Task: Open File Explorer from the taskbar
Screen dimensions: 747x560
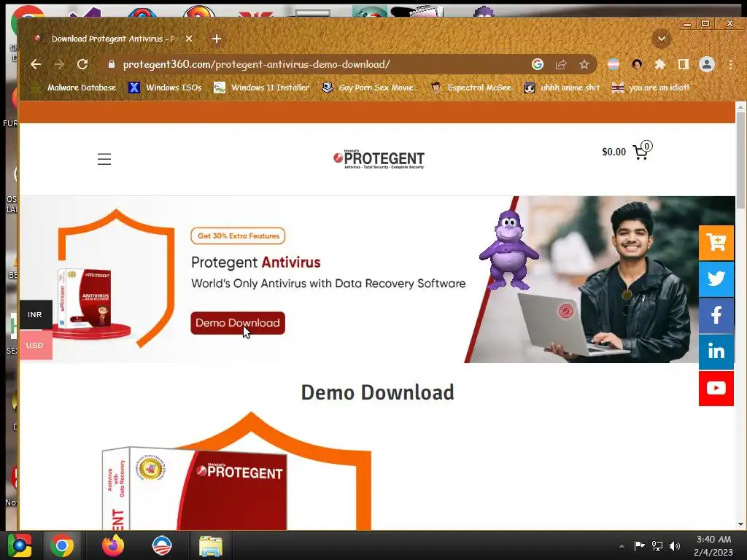Action: point(211,545)
